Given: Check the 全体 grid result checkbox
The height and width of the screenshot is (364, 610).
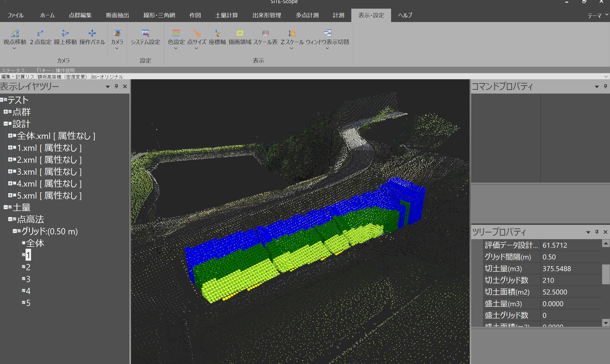Looking at the screenshot, I should click(24, 243).
